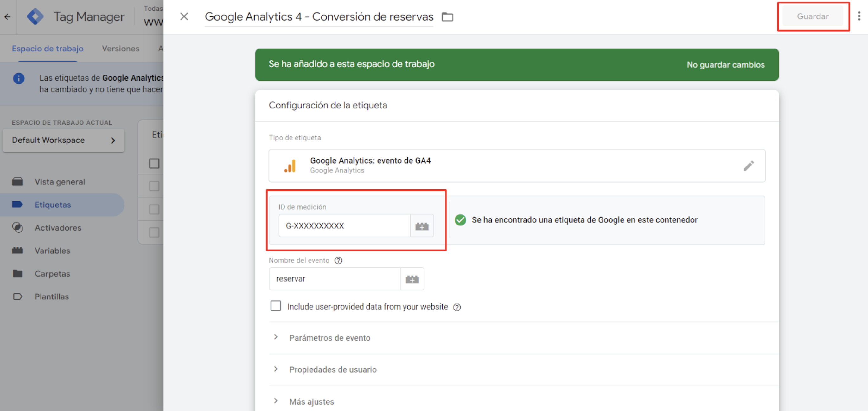Viewport: 868px width, 411px height.
Task: Click the ID de medición input field
Action: pyautogui.click(x=344, y=226)
